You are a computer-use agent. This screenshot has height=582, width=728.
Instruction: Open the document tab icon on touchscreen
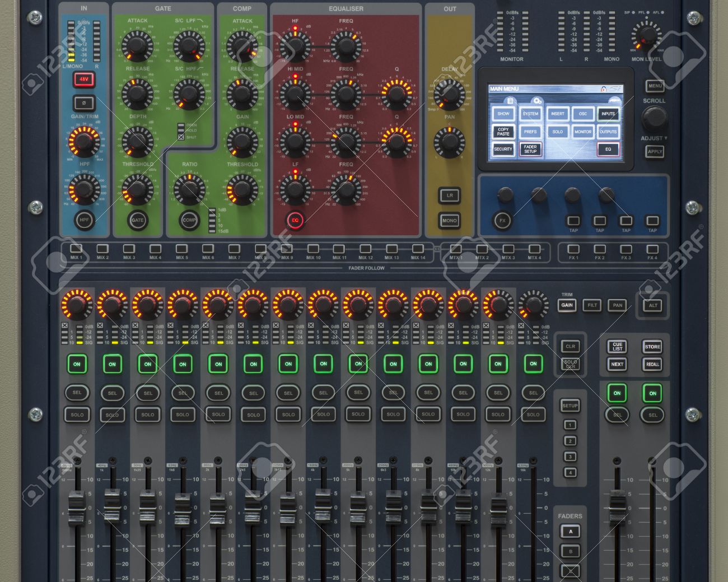tap(509, 101)
